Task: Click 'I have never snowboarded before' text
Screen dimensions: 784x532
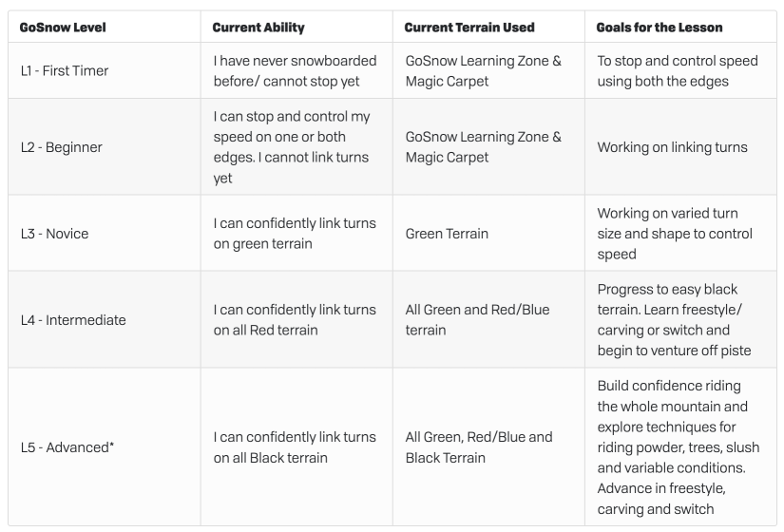Action: (x=295, y=70)
